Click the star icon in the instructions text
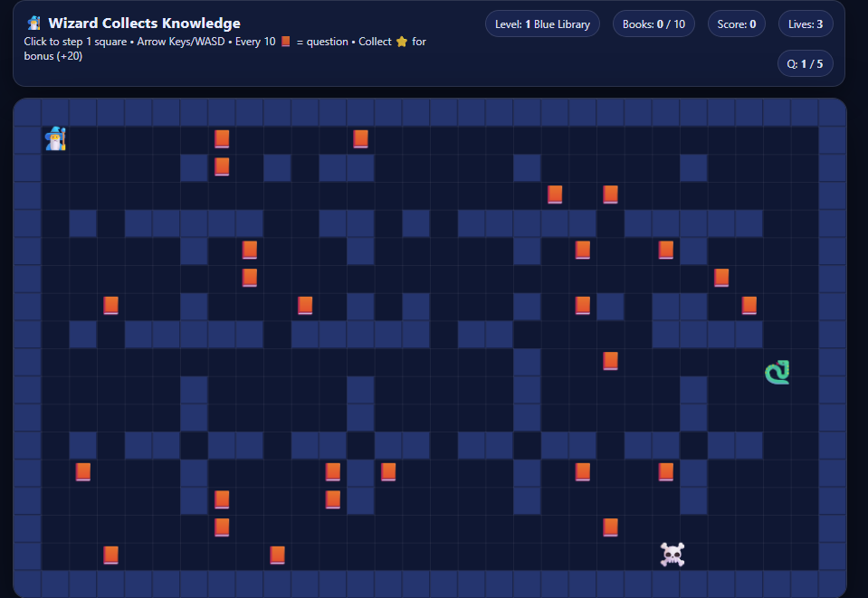Image resolution: width=868 pixels, height=598 pixels. (402, 42)
